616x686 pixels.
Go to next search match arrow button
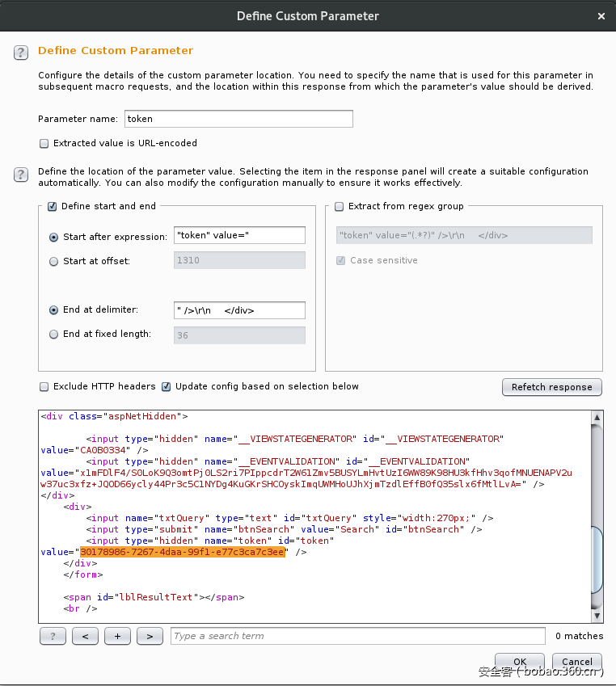coord(150,637)
